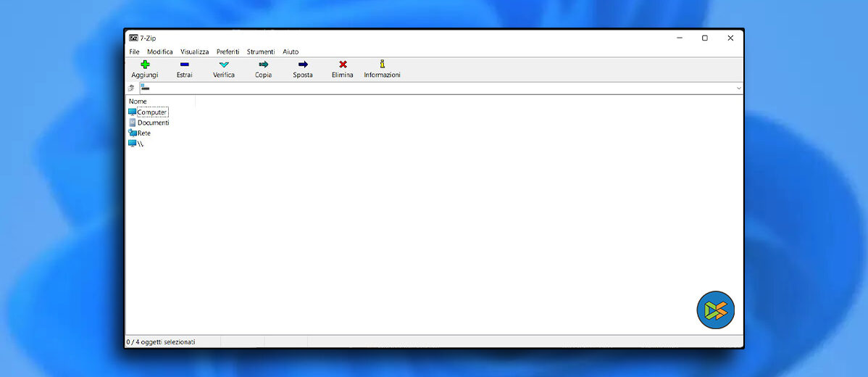
Task: Click the Elimina toolbar label
Action: coord(343,75)
